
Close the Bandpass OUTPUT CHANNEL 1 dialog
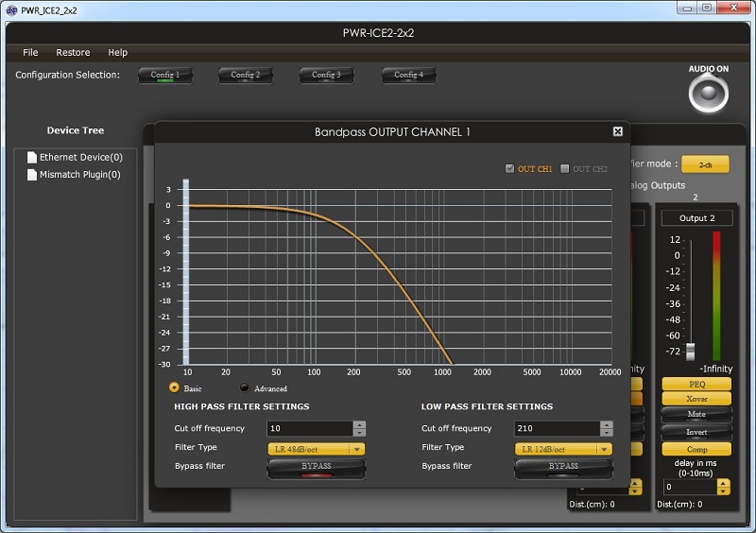pos(617,132)
